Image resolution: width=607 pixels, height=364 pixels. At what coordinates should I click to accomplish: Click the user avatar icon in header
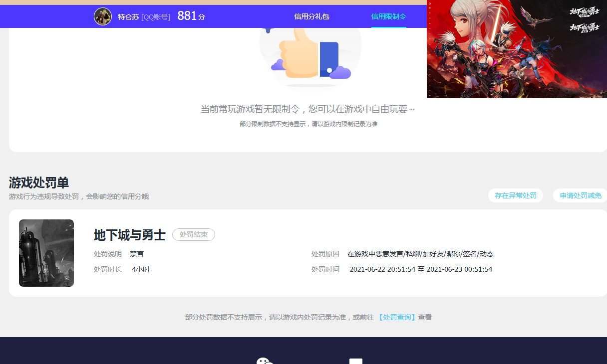click(103, 16)
